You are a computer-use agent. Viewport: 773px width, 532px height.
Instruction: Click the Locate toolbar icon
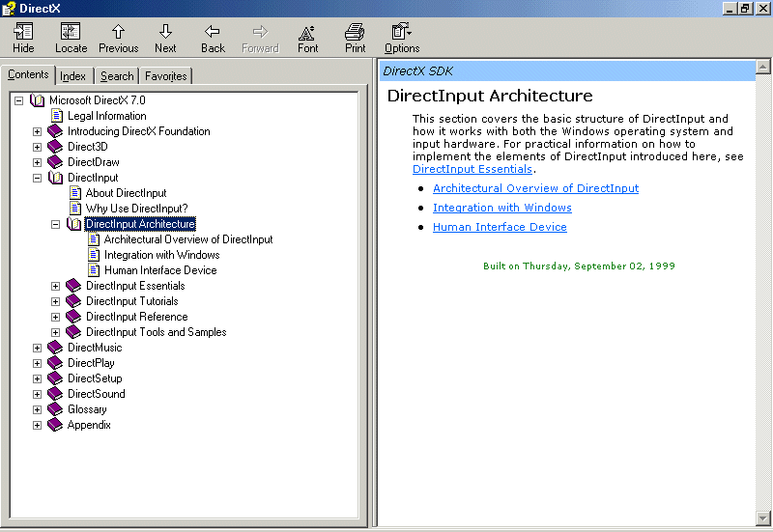tap(71, 32)
